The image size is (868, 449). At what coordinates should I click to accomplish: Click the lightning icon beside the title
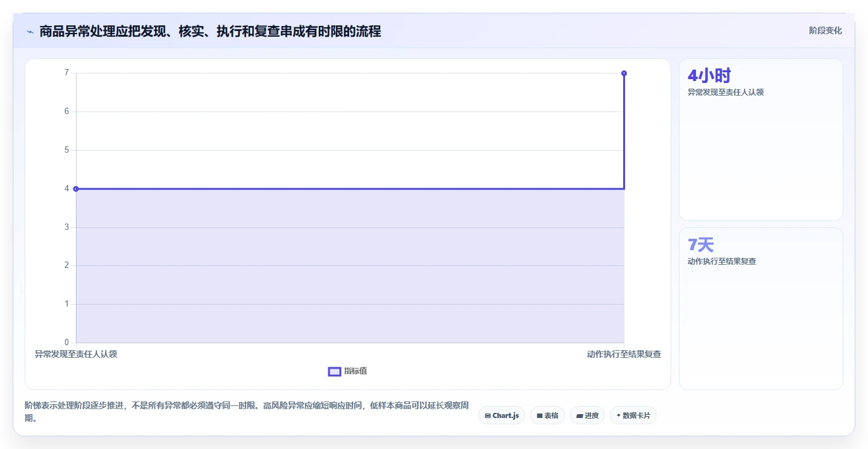30,32
